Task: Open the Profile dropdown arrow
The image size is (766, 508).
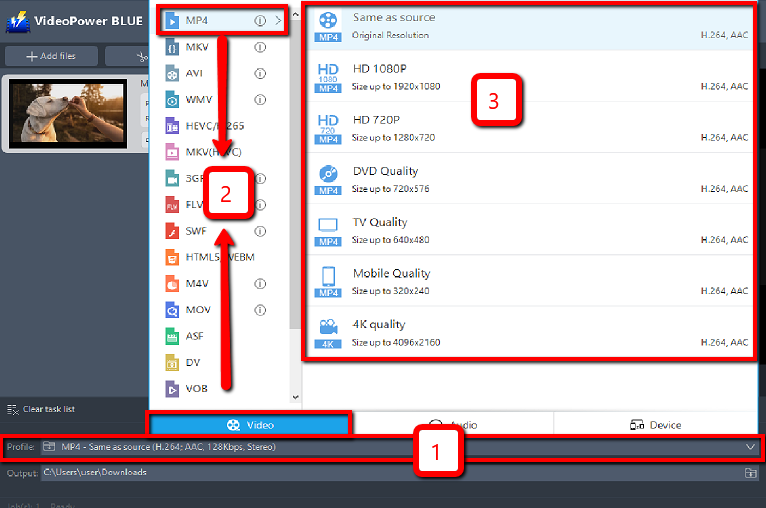Action: point(750,447)
